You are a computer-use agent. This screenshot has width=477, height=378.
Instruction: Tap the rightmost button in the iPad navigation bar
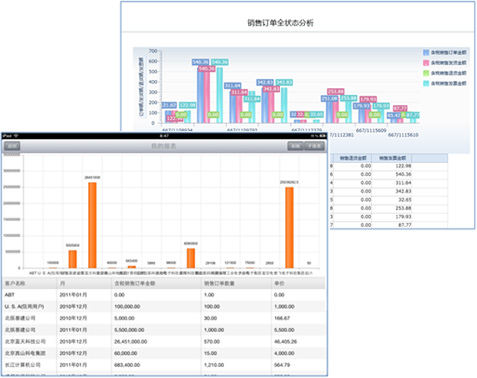click(x=315, y=146)
